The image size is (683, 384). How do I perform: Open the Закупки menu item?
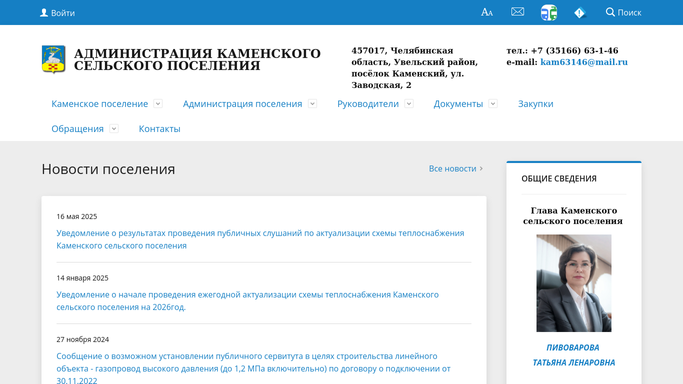point(535,104)
